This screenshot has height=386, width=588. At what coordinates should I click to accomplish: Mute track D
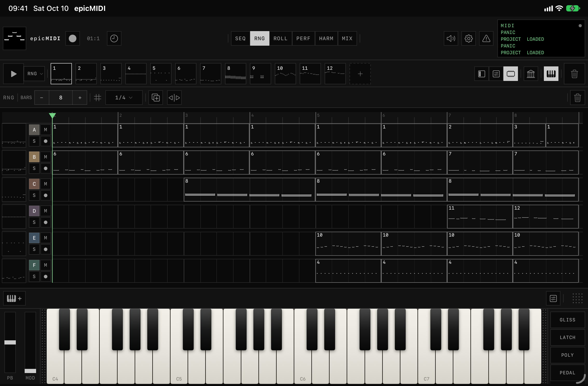(46, 211)
